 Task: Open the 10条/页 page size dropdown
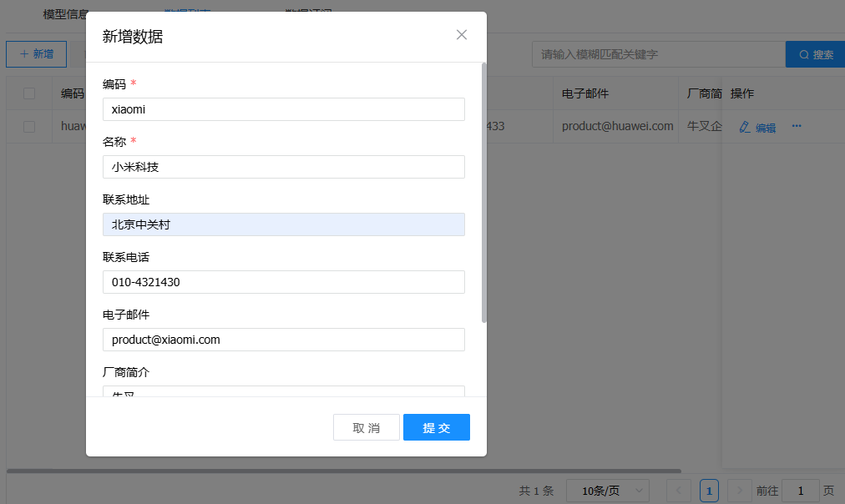coord(607,491)
